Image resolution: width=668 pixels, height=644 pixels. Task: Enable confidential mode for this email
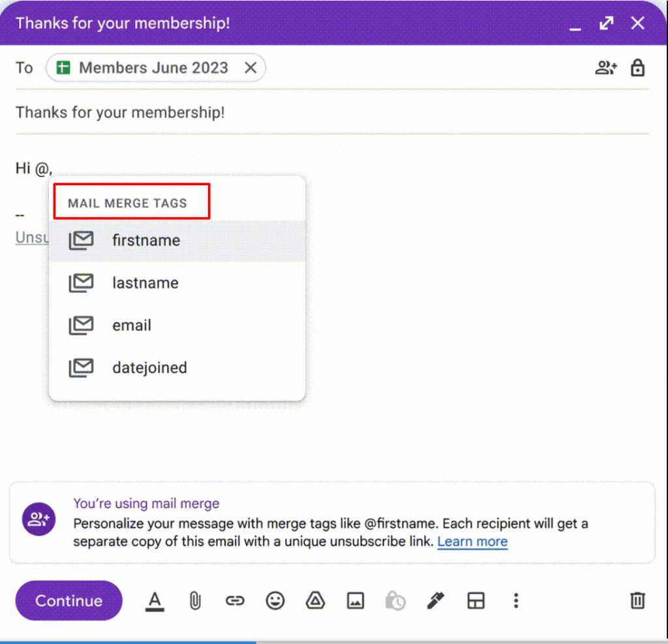395,600
